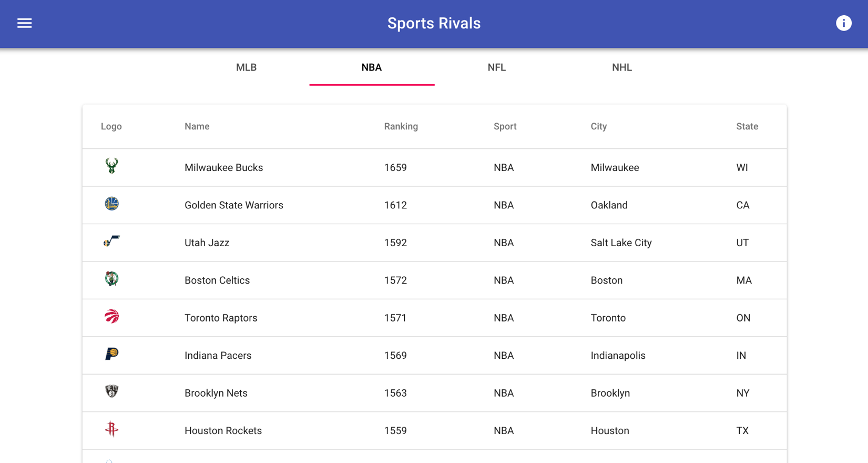This screenshot has width=868, height=463.
Task: Switch to the NFL tab
Action: 497,67
